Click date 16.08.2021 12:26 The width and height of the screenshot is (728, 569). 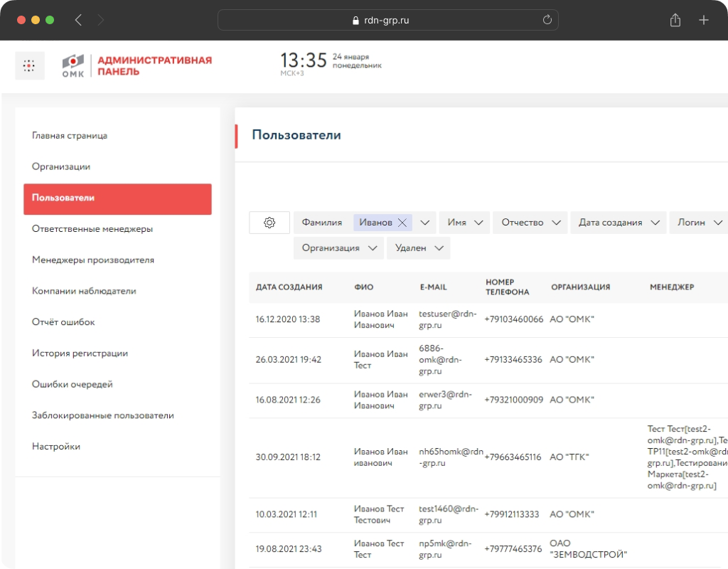[x=288, y=400]
